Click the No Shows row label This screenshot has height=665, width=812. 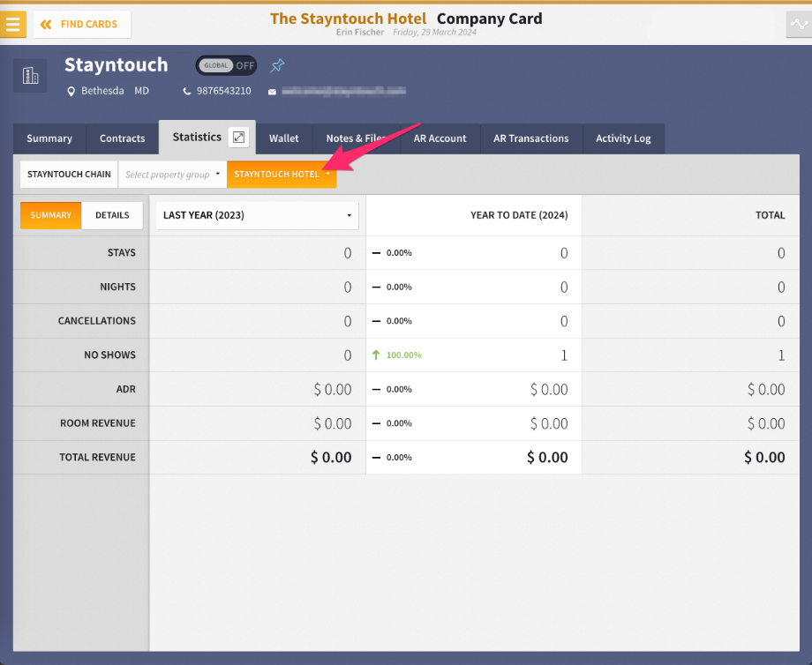click(x=109, y=355)
